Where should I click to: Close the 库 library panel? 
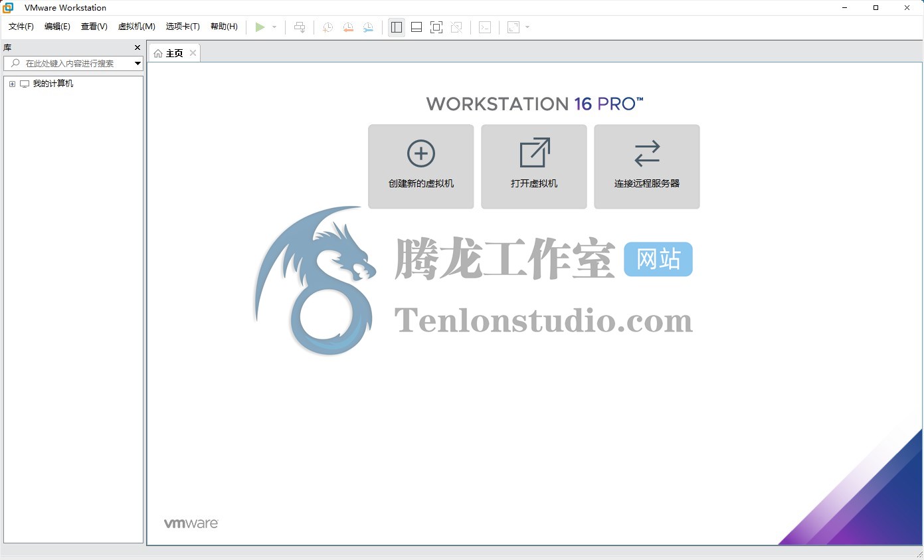[138, 48]
